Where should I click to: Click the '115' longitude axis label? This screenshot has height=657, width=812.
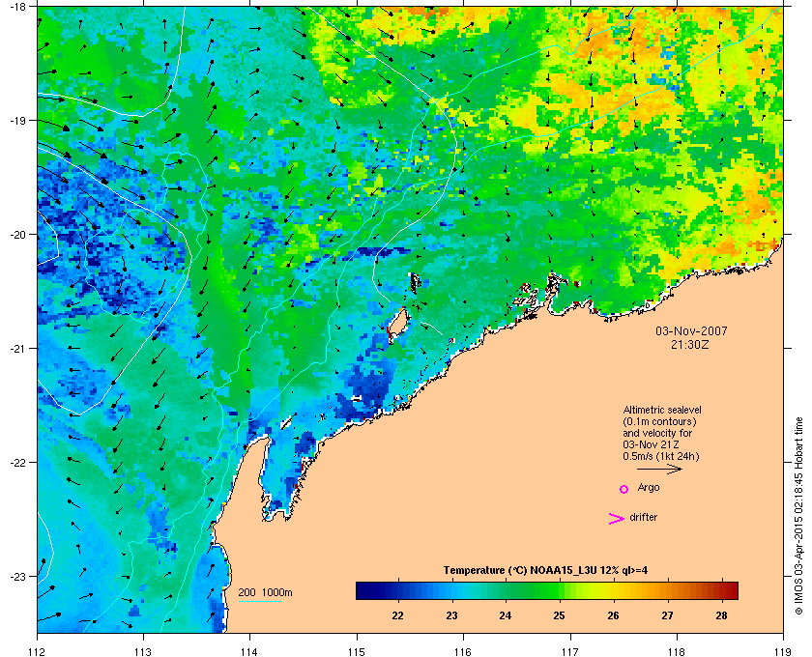pyautogui.click(x=357, y=651)
